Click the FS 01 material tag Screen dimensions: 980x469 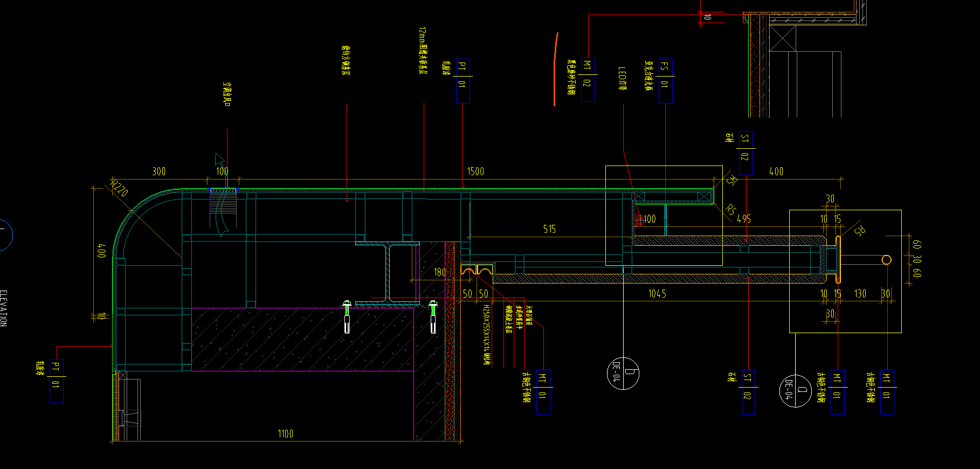(665, 81)
